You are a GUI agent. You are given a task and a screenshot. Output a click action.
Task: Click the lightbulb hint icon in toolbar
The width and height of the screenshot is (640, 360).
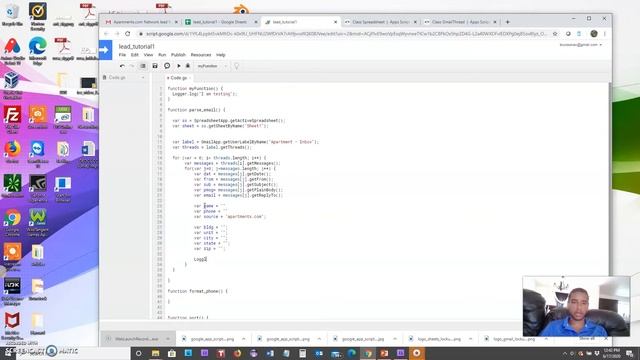236,66
